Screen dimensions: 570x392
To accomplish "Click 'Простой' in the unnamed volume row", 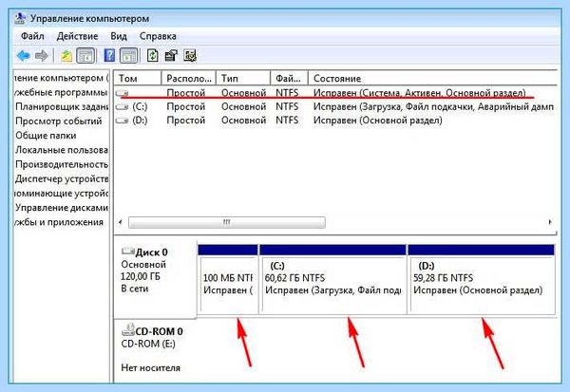I will (x=186, y=93).
